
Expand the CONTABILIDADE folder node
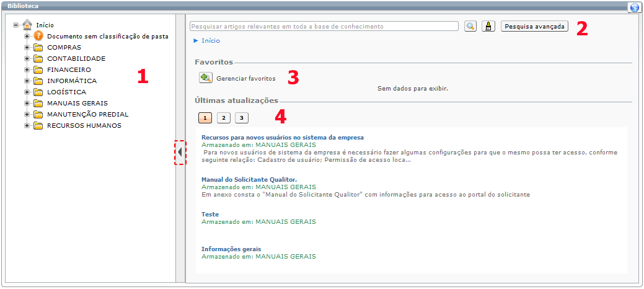coord(27,58)
